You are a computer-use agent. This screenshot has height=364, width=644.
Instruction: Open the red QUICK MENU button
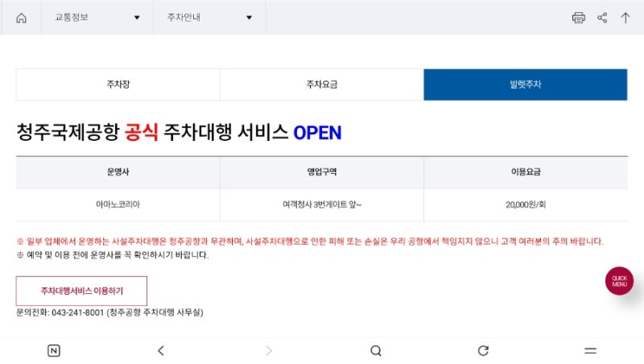[619, 281]
